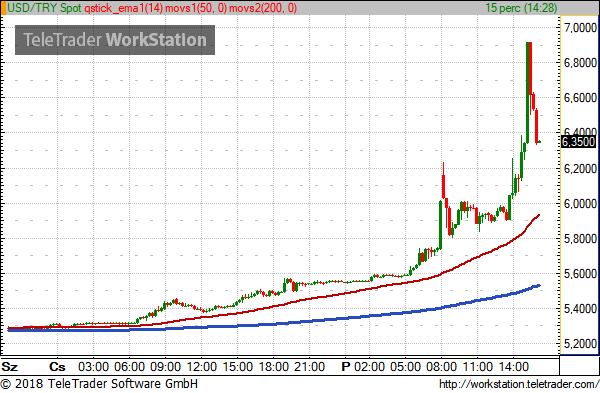Click the USD/TRY Spot title label
The image size is (600, 393).
coord(44,8)
